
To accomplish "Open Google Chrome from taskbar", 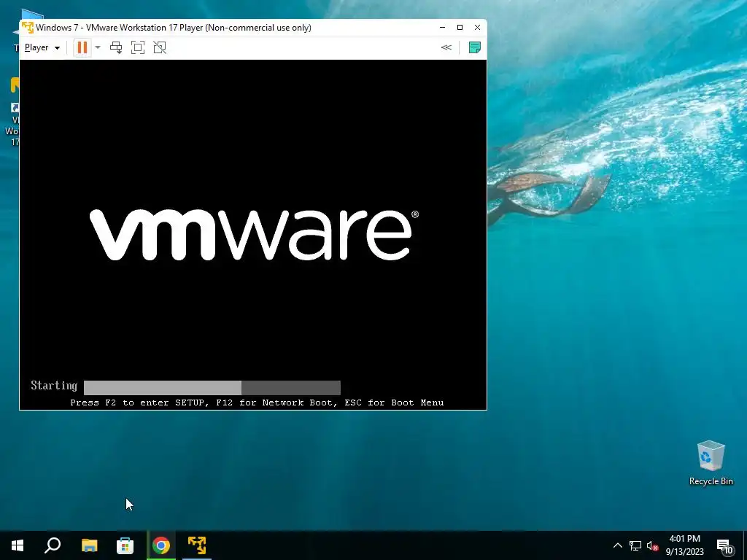I will [x=161, y=545].
